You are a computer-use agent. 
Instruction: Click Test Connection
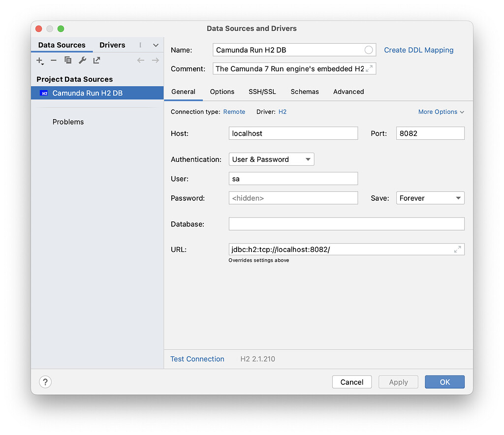point(197,359)
